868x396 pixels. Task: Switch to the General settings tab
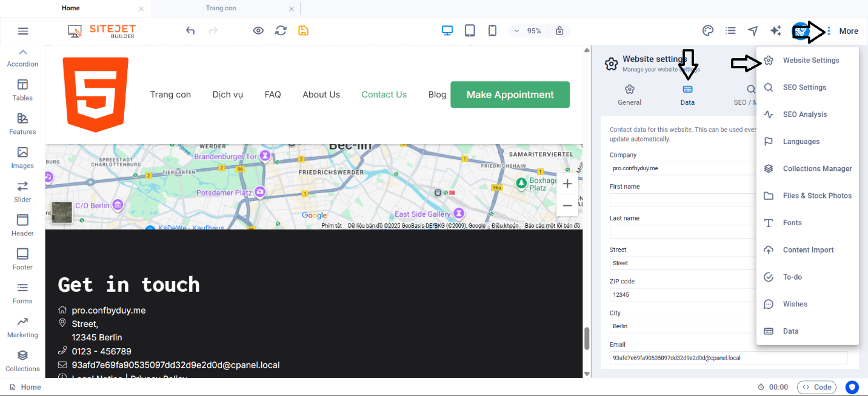(x=629, y=95)
